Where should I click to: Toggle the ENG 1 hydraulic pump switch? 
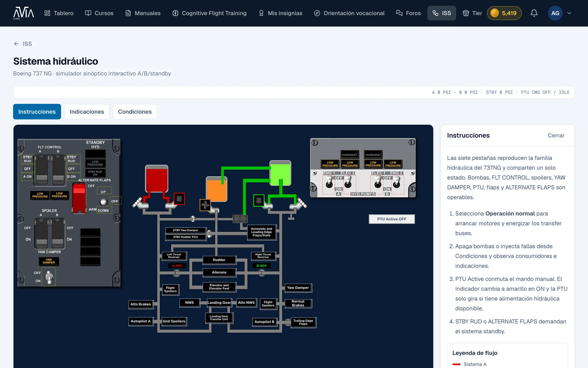[329, 183]
